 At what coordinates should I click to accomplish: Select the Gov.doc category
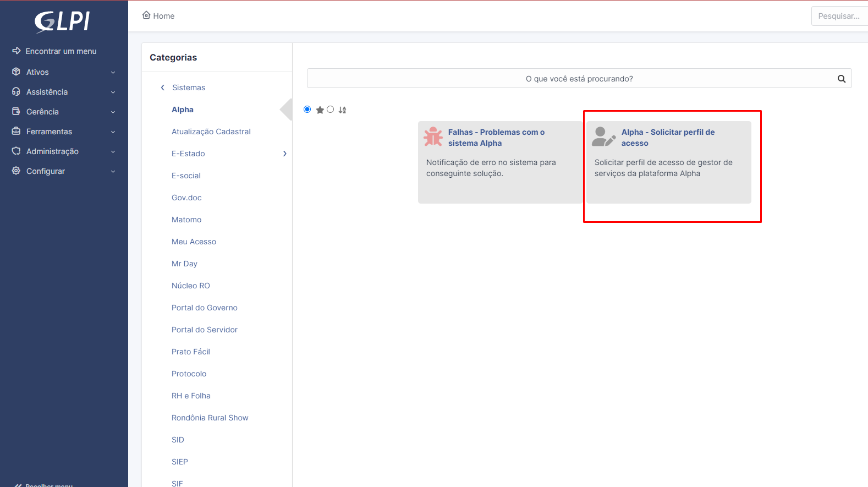(186, 198)
